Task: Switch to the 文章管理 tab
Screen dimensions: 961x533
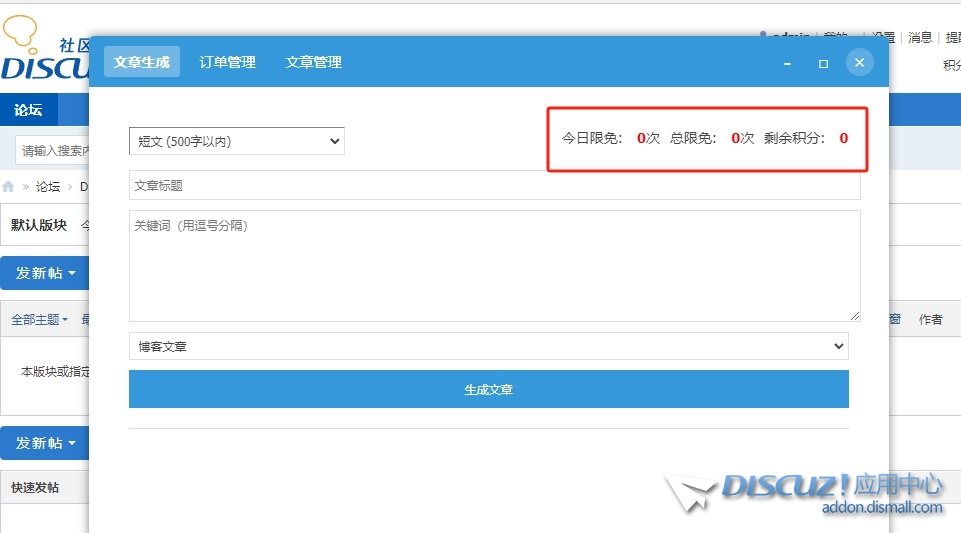Action: pos(313,62)
